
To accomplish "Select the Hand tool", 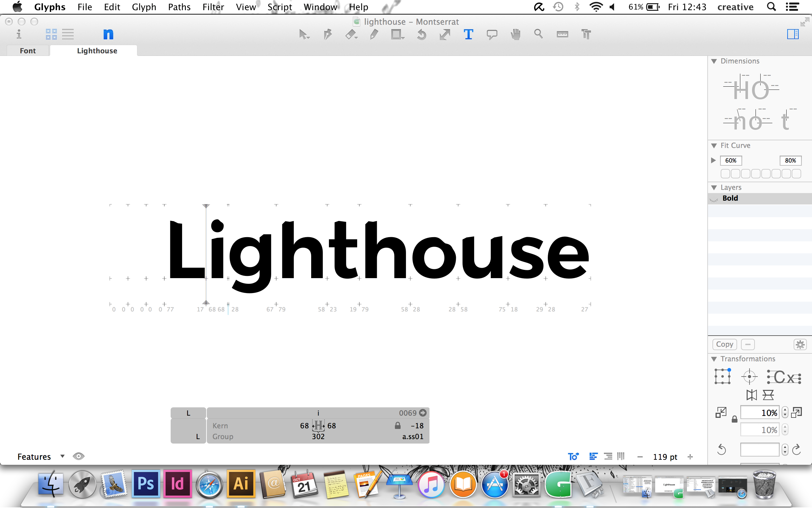I will 515,34.
